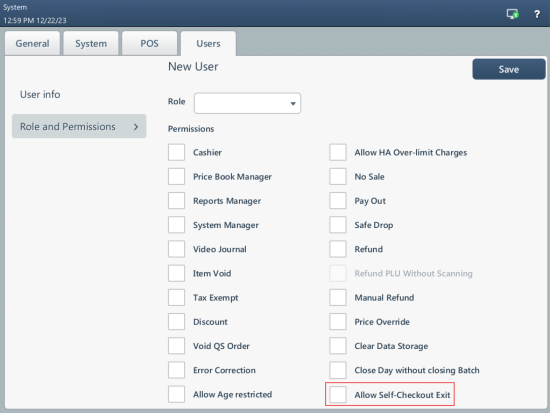
Task: Enable the Safe Drop checkbox
Action: 338,225
